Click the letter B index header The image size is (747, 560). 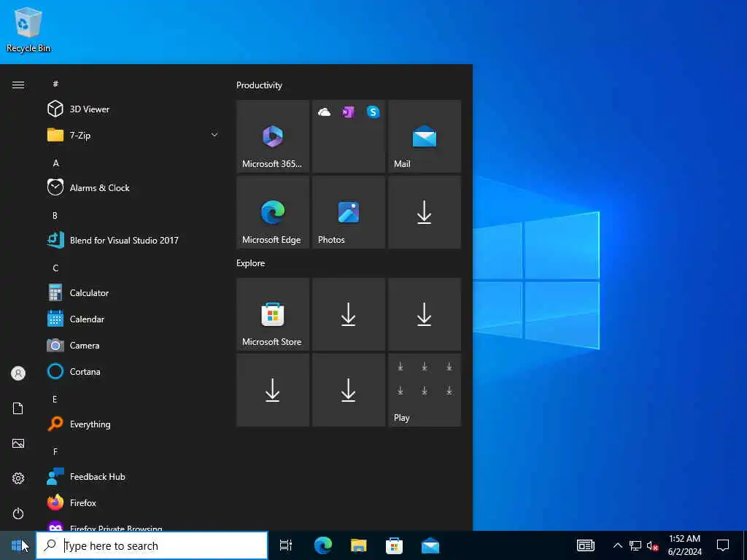[55, 216]
